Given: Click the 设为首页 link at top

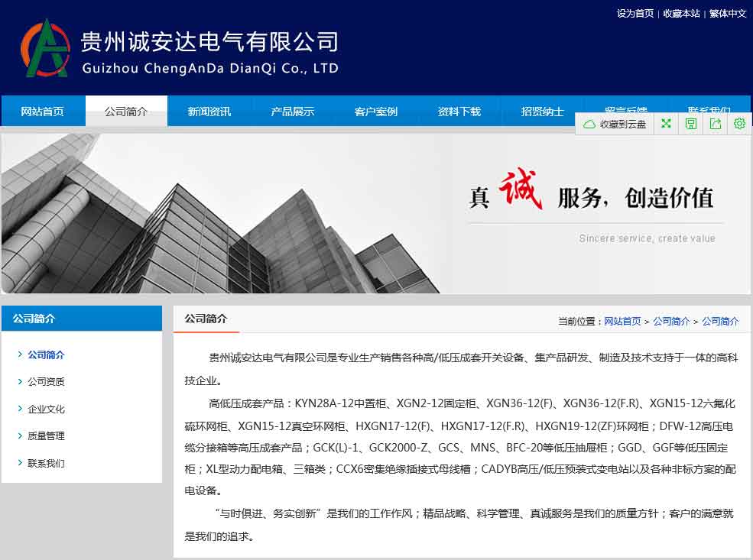Looking at the screenshot, I should pyautogui.click(x=635, y=14).
